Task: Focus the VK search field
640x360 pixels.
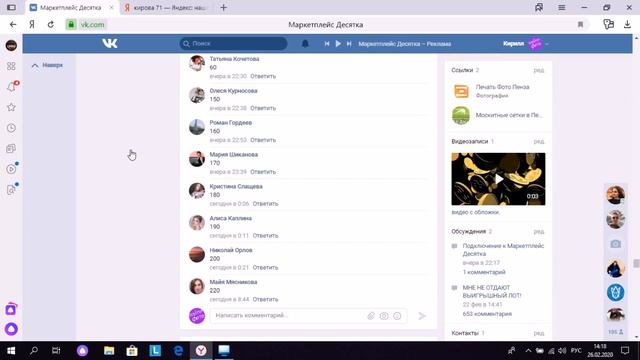Action: 233,44
